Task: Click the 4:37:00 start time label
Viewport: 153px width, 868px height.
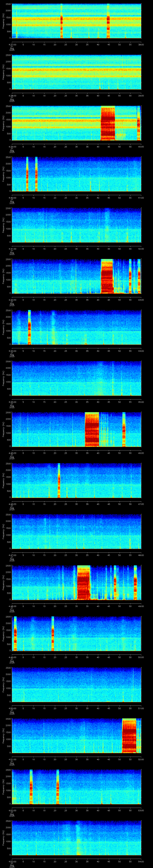Action: click(x=12, y=44)
